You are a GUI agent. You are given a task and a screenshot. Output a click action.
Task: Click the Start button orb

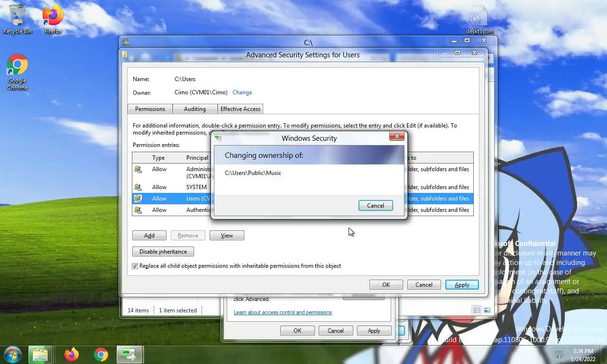click(x=12, y=355)
